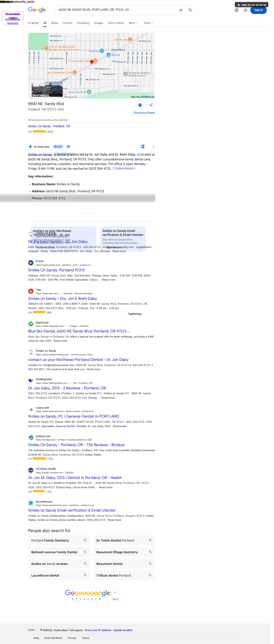Viewport: 274px width, 644px height.
Task: Open the Shopping tab
Action: 83,23
